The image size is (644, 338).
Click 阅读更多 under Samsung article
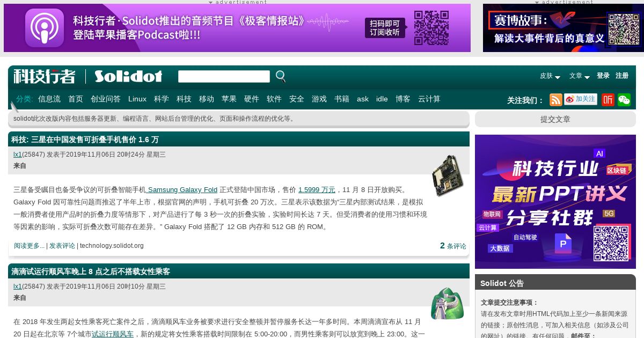click(x=29, y=246)
